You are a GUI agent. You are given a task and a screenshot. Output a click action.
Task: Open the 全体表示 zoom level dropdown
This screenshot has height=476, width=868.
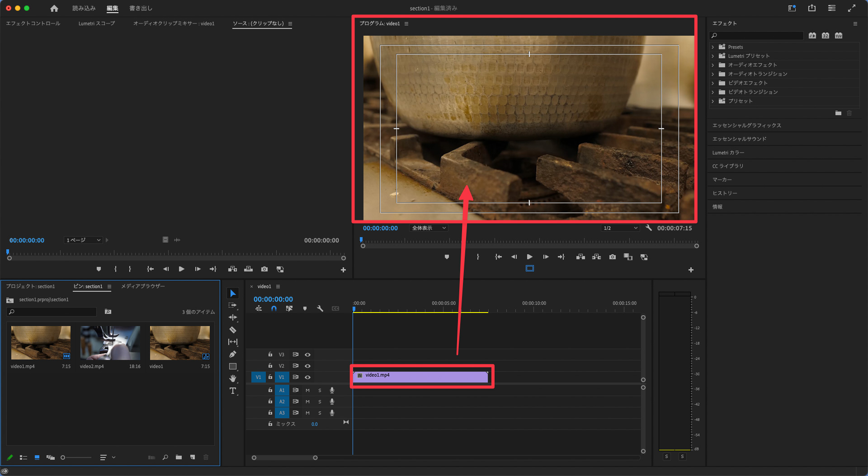[x=429, y=228]
